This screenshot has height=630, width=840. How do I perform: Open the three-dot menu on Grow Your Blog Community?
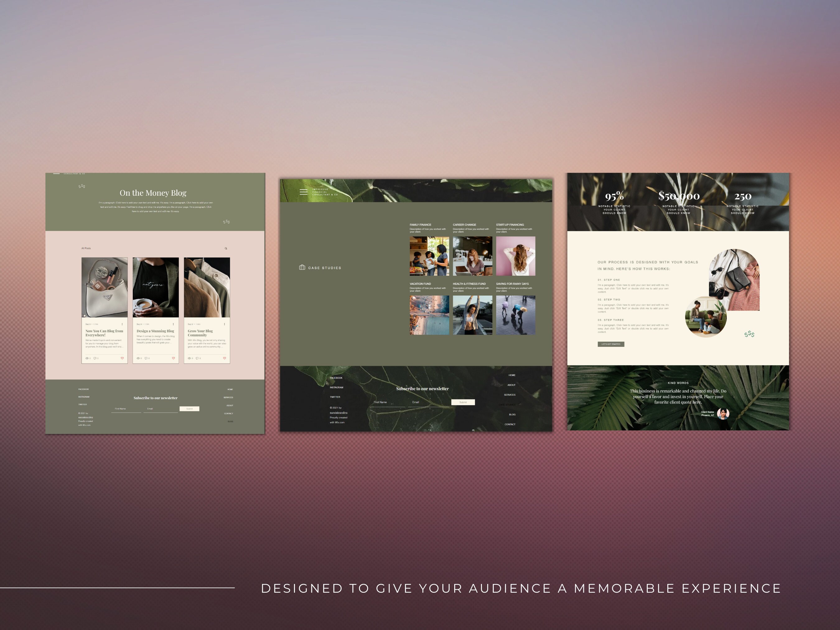coord(224,324)
